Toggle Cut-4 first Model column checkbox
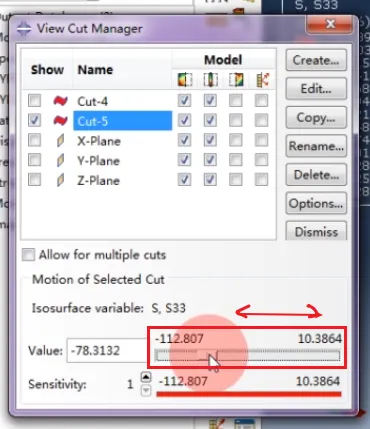 click(184, 101)
